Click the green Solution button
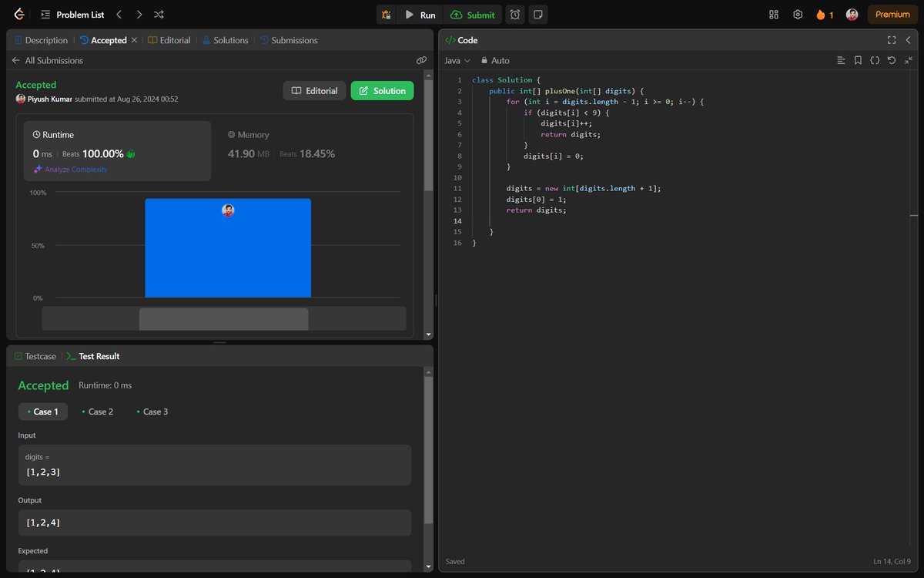Image resolution: width=924 pixels, height=578 pixels. [x=382, y=91]
